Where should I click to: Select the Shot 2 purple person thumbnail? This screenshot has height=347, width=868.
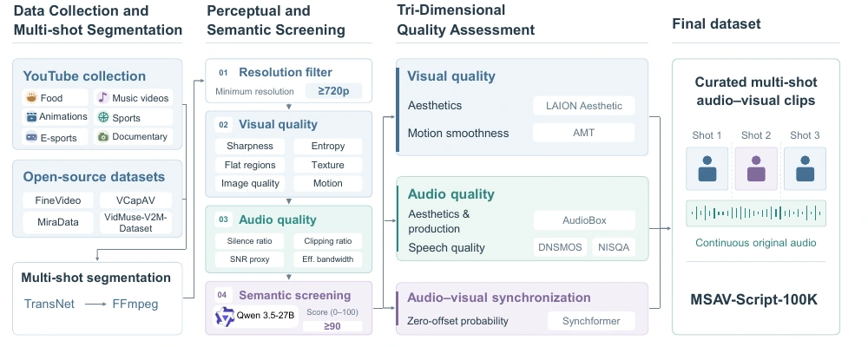coord(756,169)
